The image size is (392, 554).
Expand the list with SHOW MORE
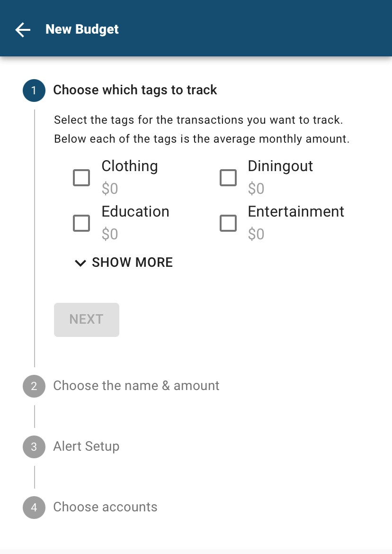(x=124, y=263)
